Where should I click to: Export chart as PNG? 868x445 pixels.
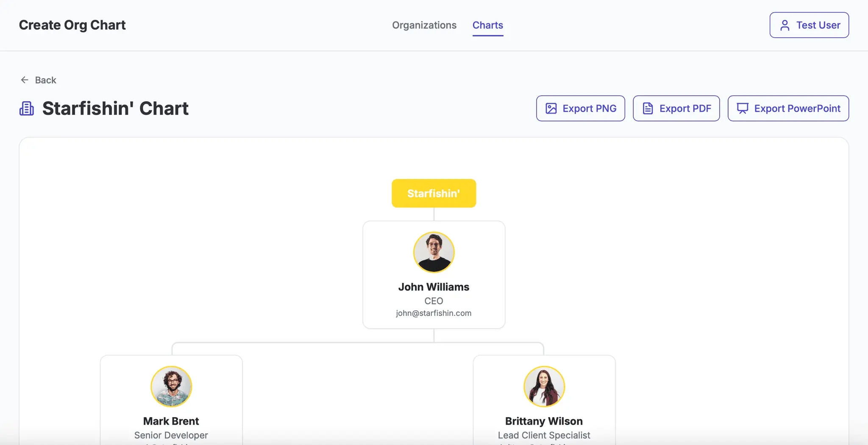coord(581,108)
